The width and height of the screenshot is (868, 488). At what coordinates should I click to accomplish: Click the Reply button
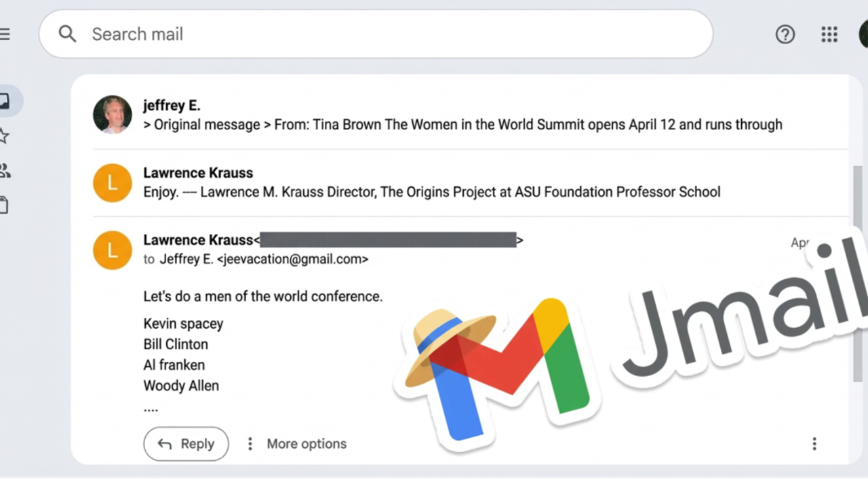(x=186, y=444)
